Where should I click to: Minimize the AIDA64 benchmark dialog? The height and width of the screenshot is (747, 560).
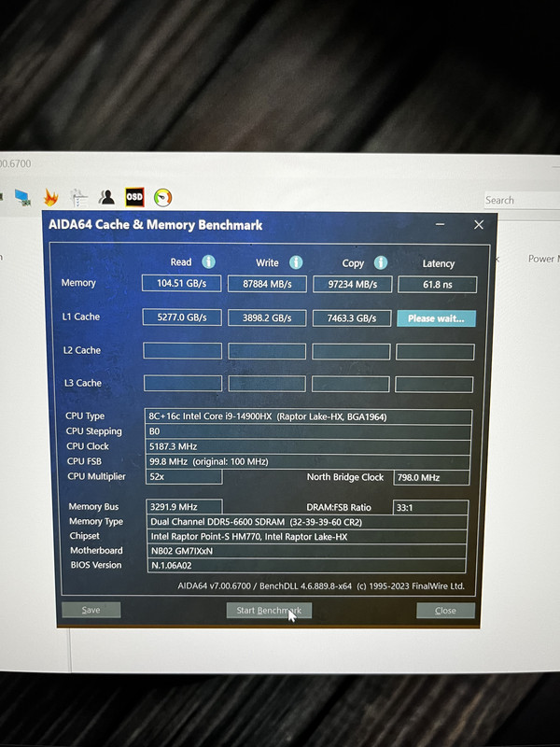tap(440, 224)
